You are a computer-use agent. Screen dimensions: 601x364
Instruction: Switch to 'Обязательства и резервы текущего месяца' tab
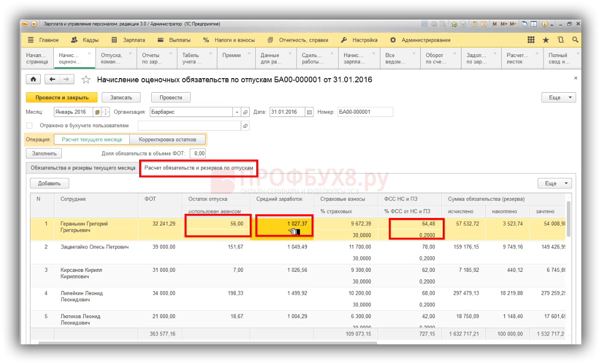pos(82,167)
